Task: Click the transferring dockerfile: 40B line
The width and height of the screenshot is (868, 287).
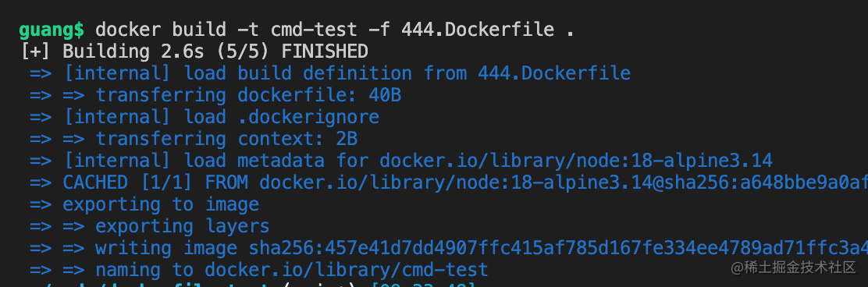Action: (215, 95)
